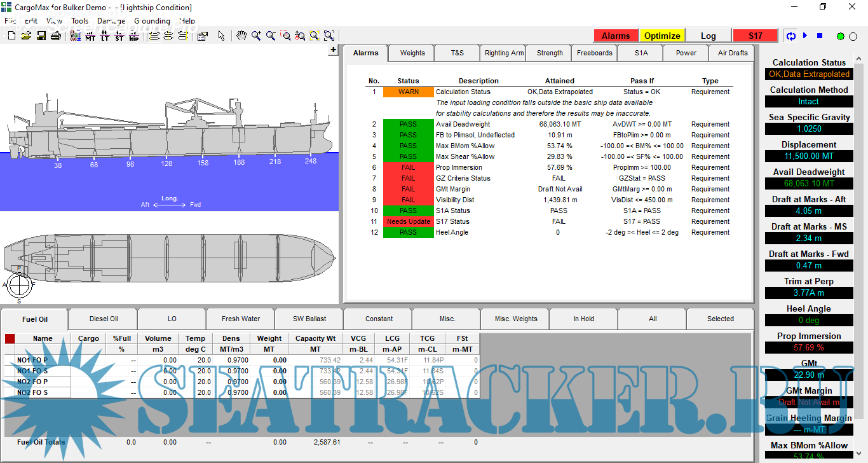Select the arrow pointer tool

221,36
